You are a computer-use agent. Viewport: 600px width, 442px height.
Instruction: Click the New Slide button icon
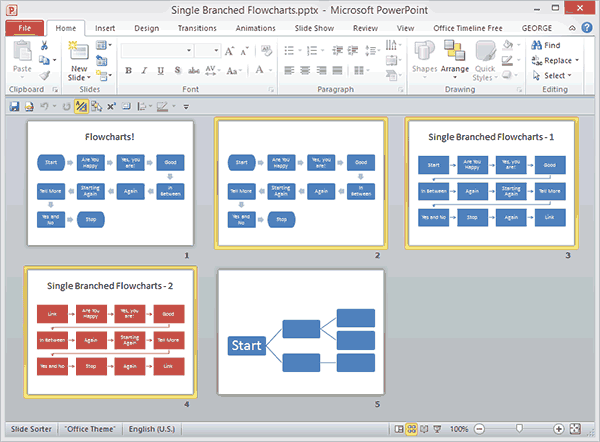(79, 53)
